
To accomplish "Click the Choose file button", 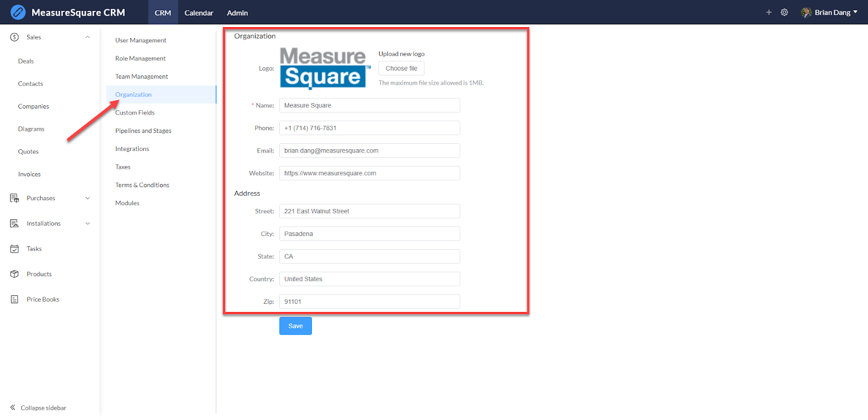I will pyautogui.click(x=401, y=68).
